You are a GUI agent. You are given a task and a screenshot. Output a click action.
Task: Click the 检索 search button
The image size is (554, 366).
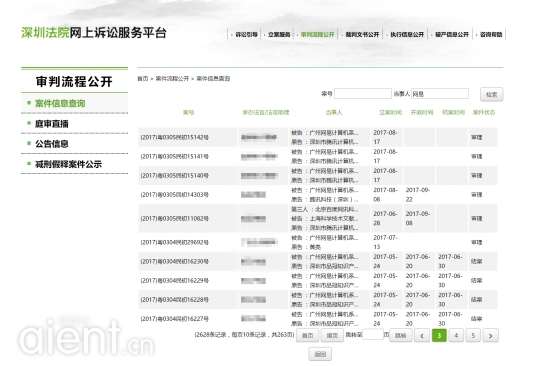tap(491, 94)
